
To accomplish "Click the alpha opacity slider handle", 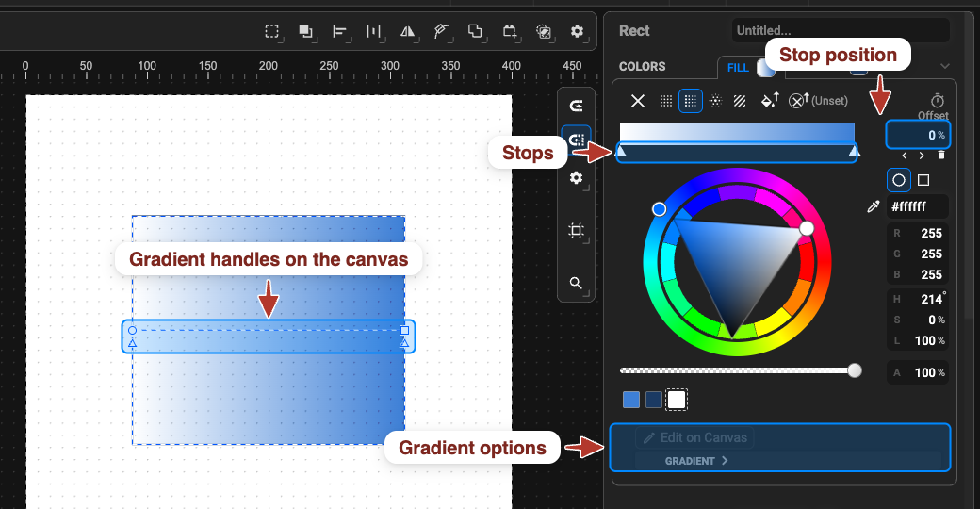I will click(855, 370).
